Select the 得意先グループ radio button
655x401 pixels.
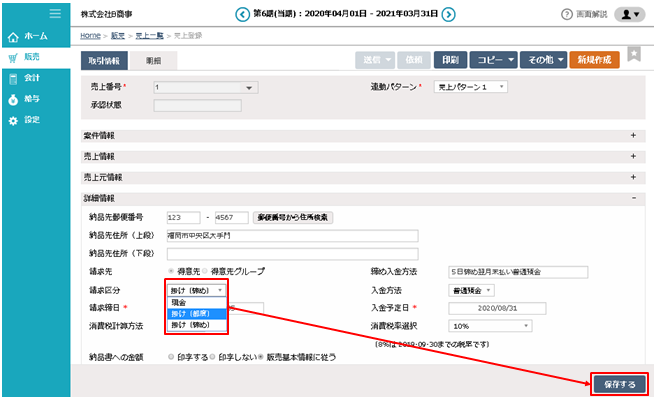(205, 271)
